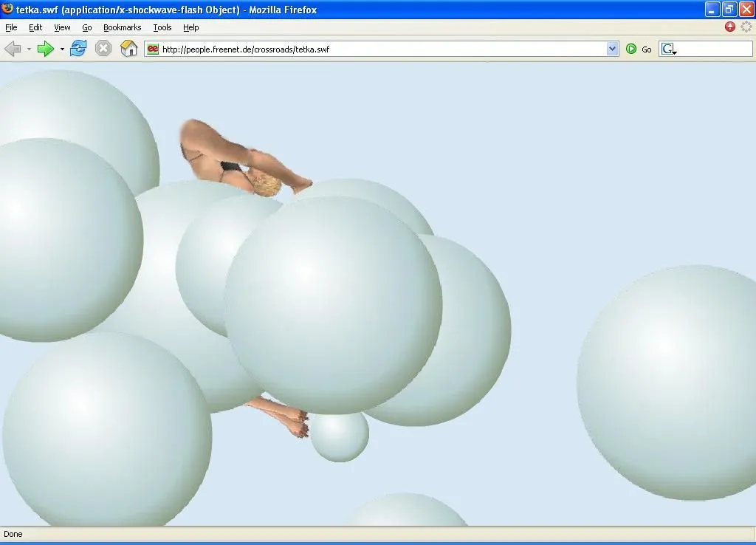
Task: Expand the address bar URL dropdown
Action: tap(612, 49)
